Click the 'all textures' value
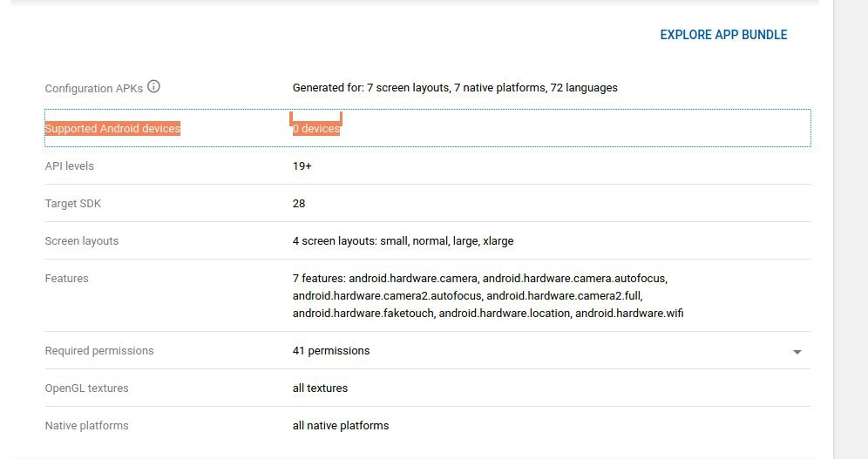The image size is (868, 459). [x=320, y=388]
